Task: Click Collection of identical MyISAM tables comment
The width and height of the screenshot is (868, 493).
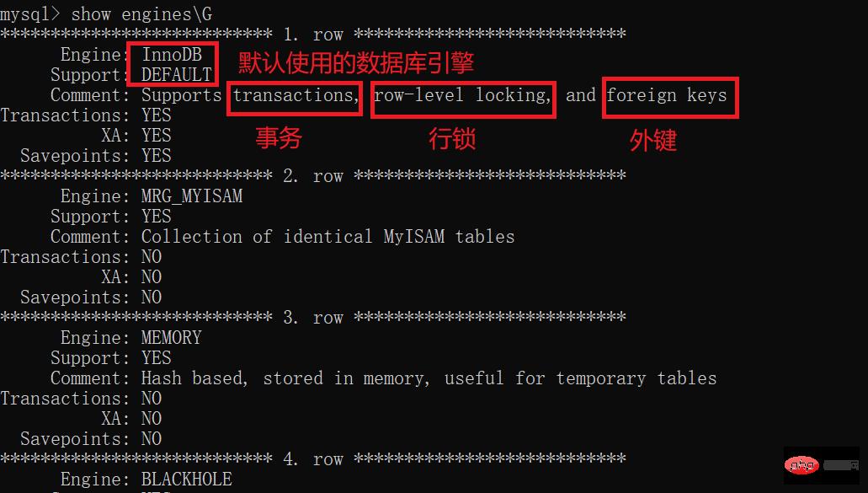Action: coord(328,237)
